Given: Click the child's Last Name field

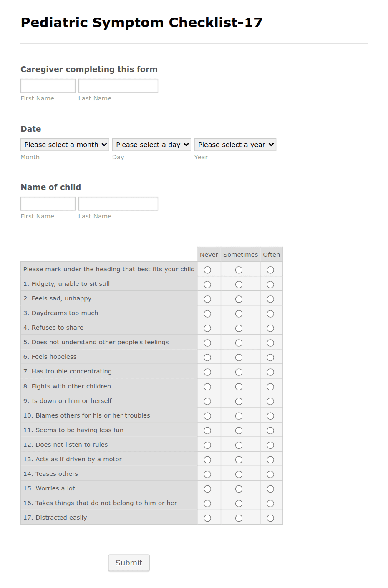Looking at the screenshot, I should pyautogui.click(x=118, y=203).
